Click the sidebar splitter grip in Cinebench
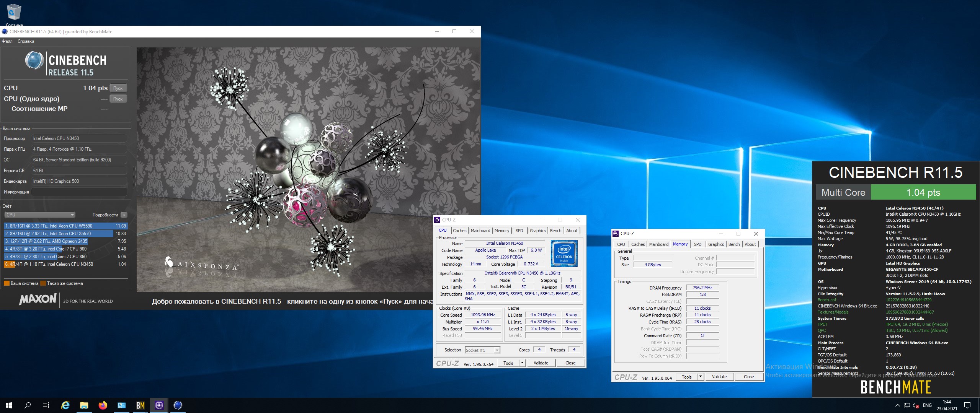980x413 pixels. click(x=134, y=177)
